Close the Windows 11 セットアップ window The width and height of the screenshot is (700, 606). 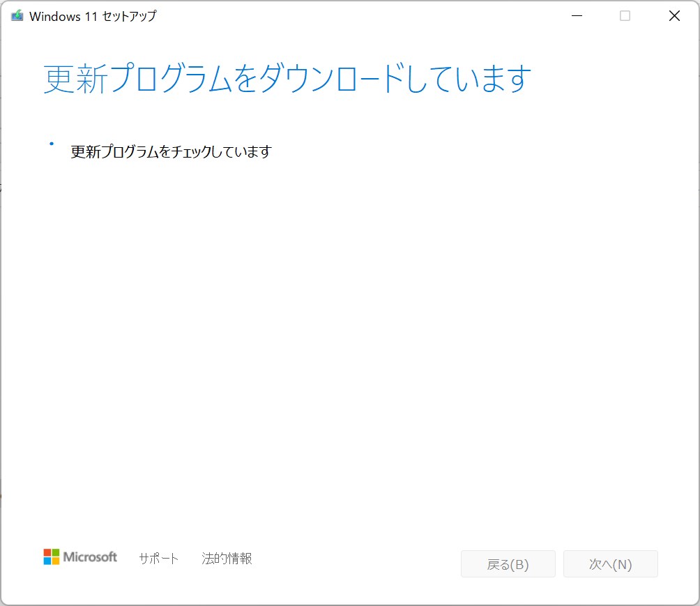674,16
